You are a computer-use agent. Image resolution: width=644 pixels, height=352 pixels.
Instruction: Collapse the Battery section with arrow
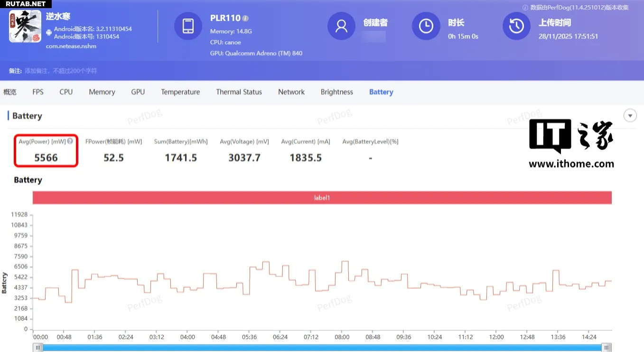pyautogui.click(x=630, y=115)
